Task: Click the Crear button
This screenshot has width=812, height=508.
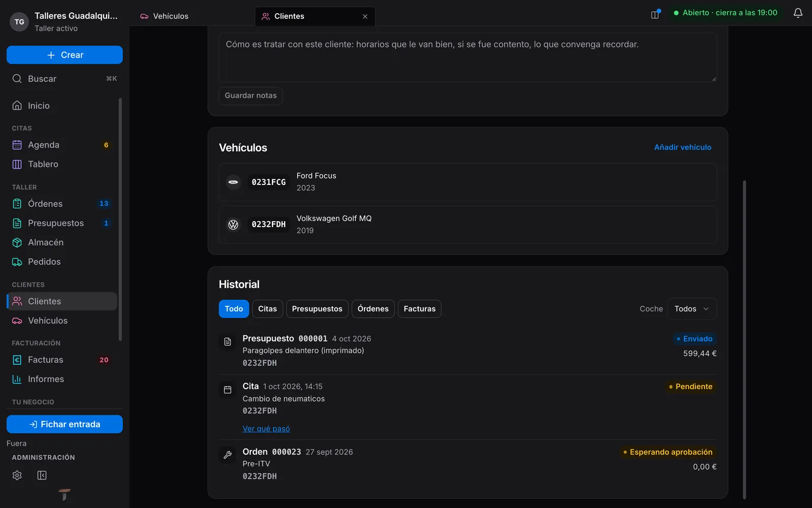Action: point(64,55)
